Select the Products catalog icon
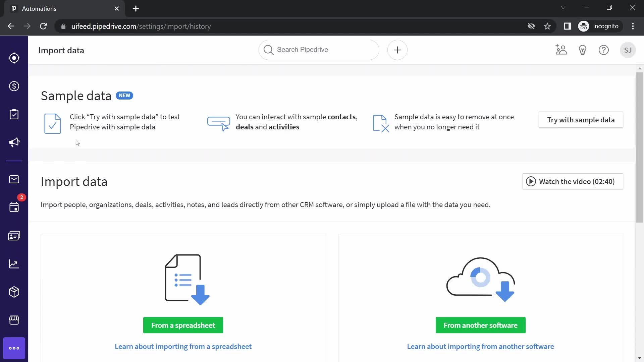 [14, 292]
